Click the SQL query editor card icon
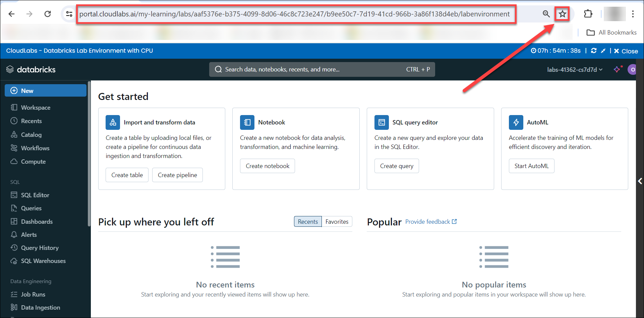644x318 pixels. coord(382,122)
